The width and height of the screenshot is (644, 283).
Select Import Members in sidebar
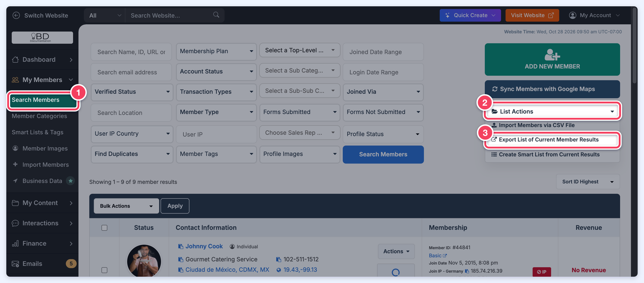coord(46,165)
